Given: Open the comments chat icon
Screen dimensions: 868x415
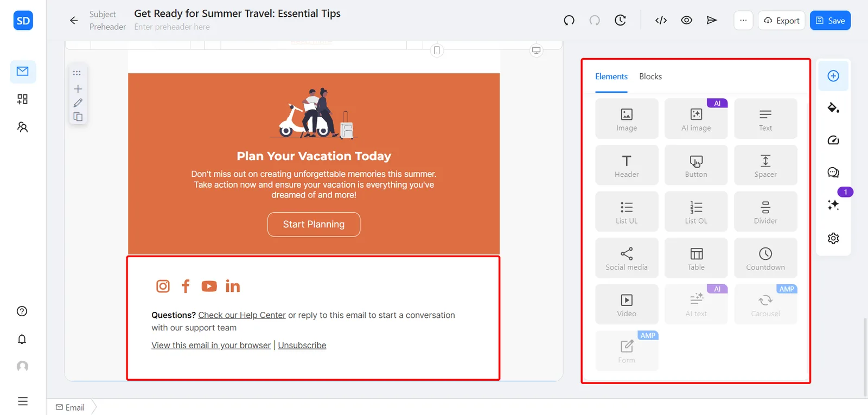Looking at the screenshot, I should coord(833,173).
